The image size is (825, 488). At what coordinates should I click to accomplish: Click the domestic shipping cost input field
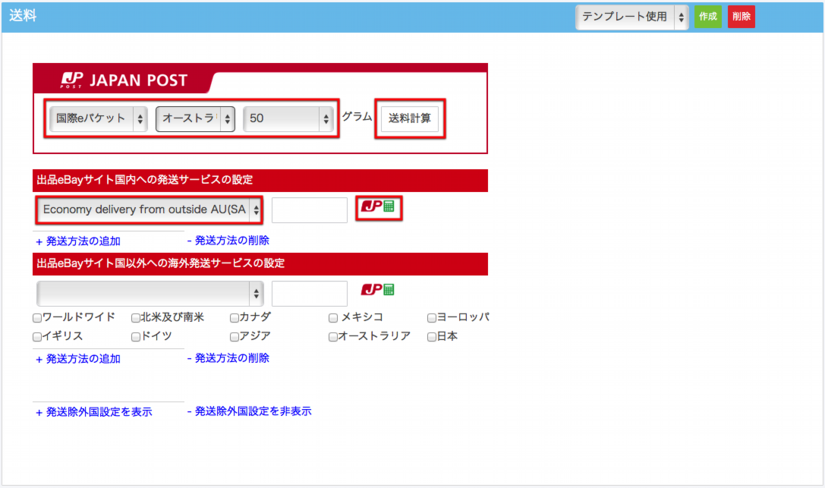pos(309,210)
